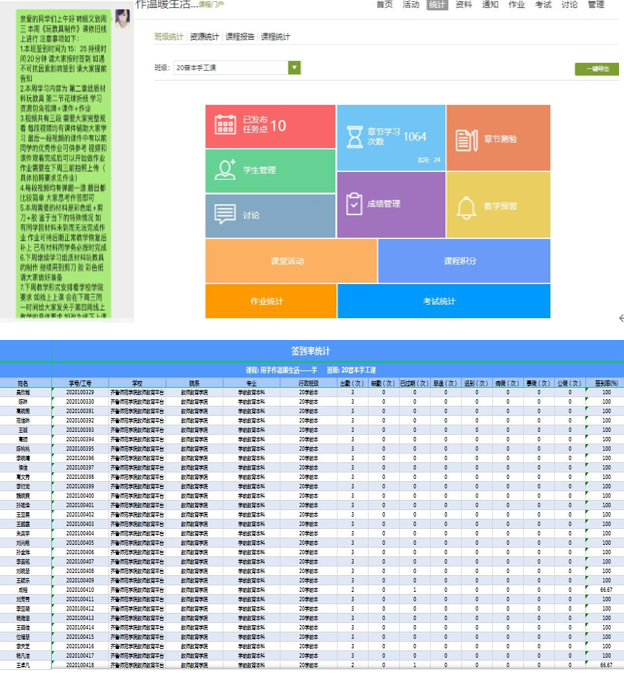The image size is (624, 676).
Task: Click the 20普本手工课 class select box
Action: tap(230, 68)
